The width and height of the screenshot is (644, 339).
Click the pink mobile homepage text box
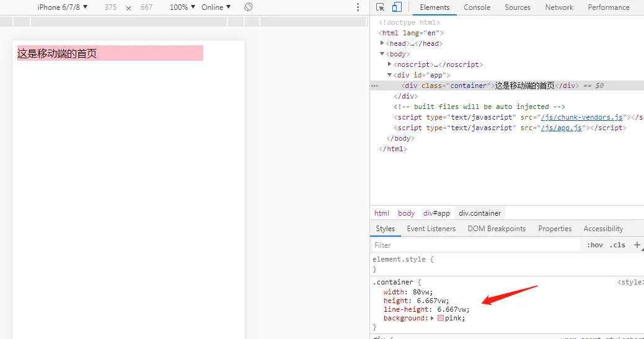click(x=110, y=53)
